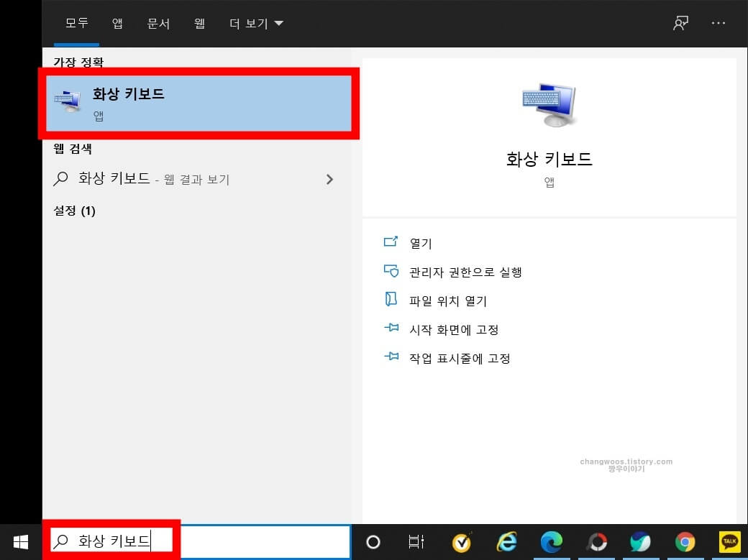
Task: Launch Microsoft Edge from the taskbar
Action: coord(551,541)
